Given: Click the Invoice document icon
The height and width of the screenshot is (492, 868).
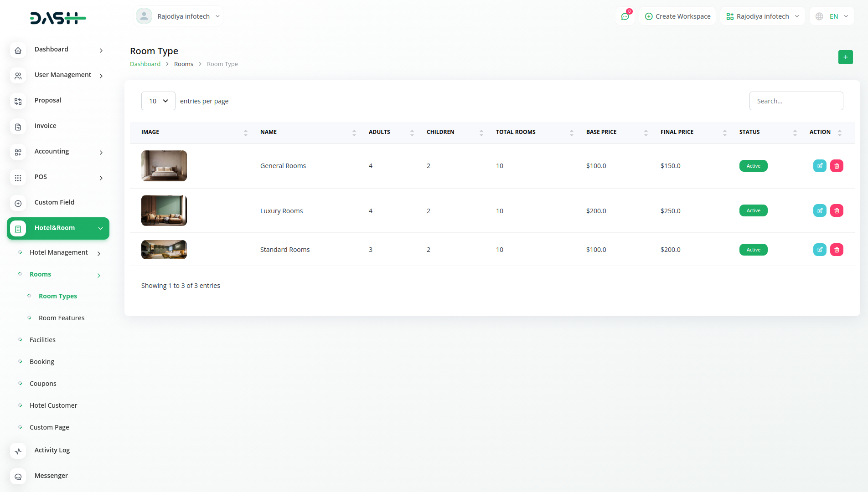Looking at the screenshot, I should tap(18, 127).
